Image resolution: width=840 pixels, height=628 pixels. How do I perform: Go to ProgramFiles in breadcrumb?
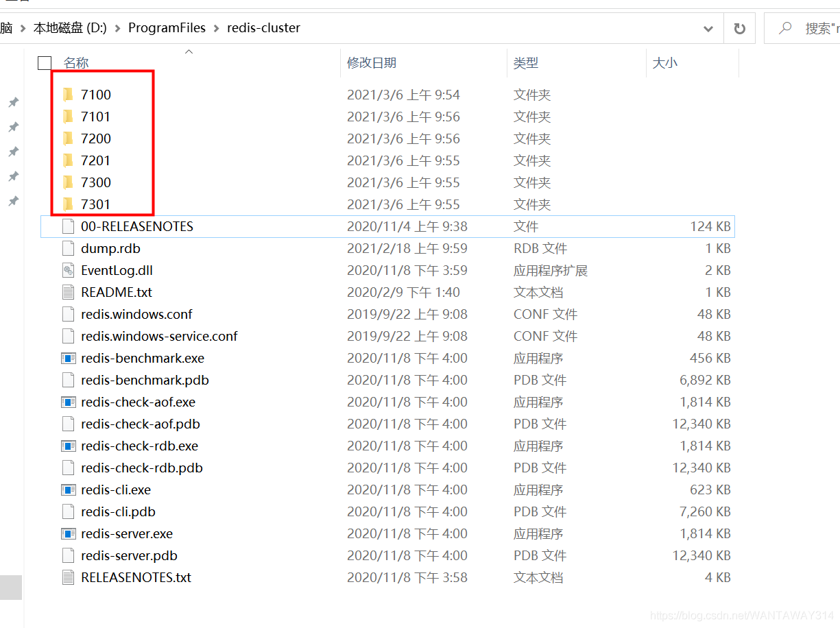(167, 28)
